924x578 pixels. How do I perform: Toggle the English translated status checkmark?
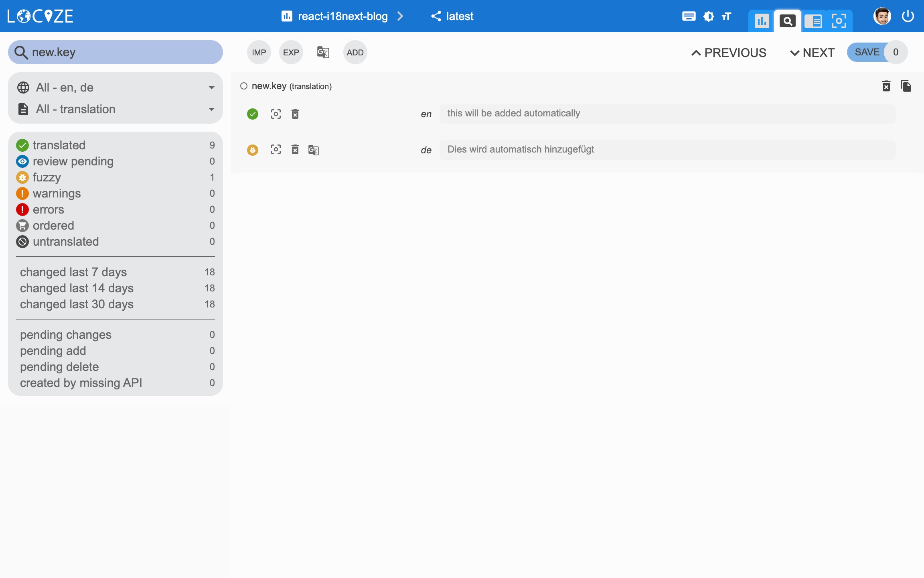tap(253, 114)
